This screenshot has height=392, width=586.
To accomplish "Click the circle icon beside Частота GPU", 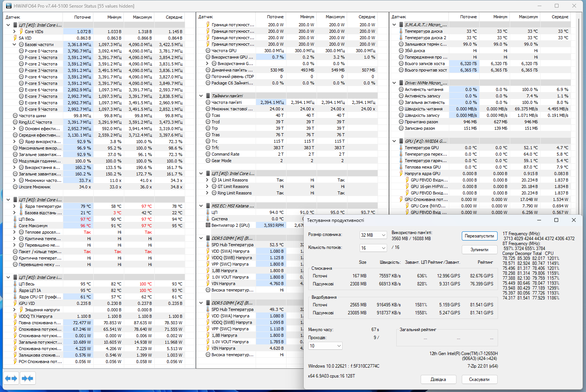I will tap(208, 51).
